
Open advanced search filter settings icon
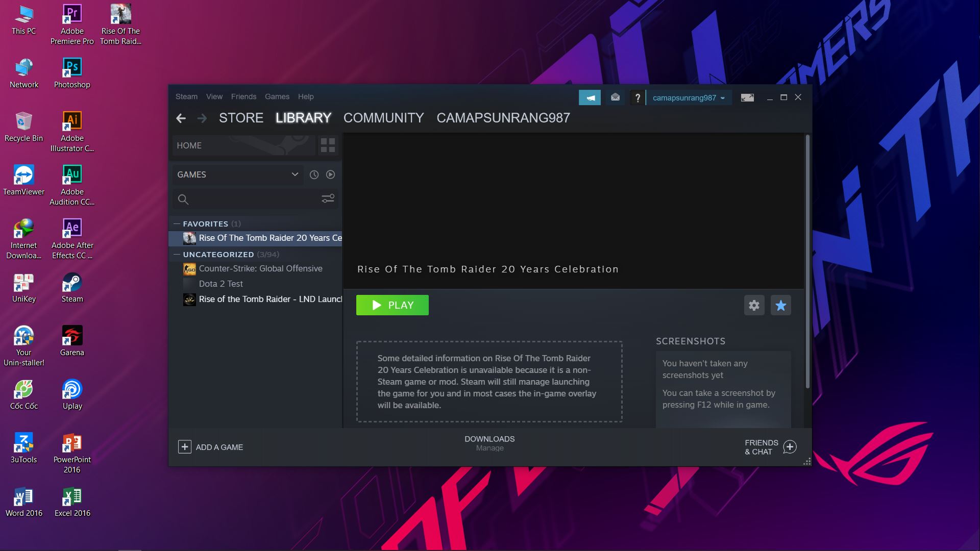328,198
